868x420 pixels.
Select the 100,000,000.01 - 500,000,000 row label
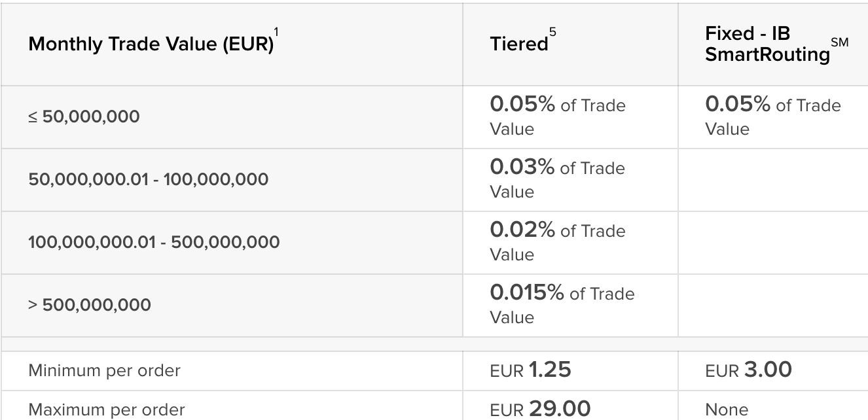[x=154, y=243]
